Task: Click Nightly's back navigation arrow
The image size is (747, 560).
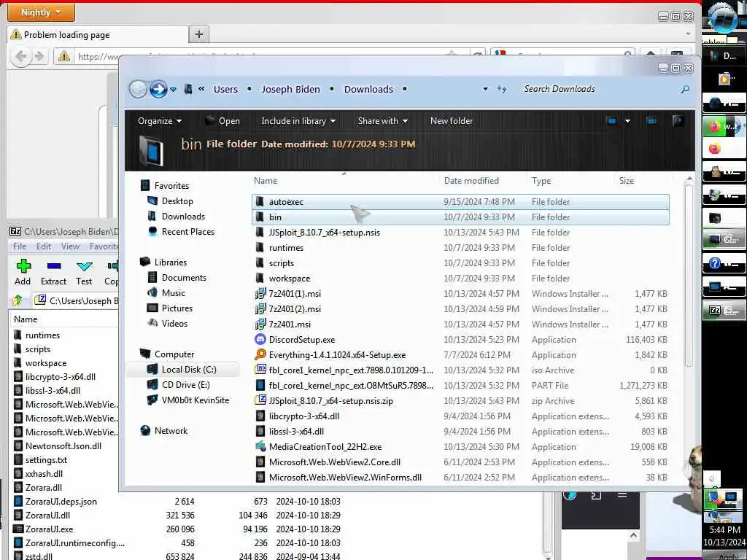Action: coord(21,57)
